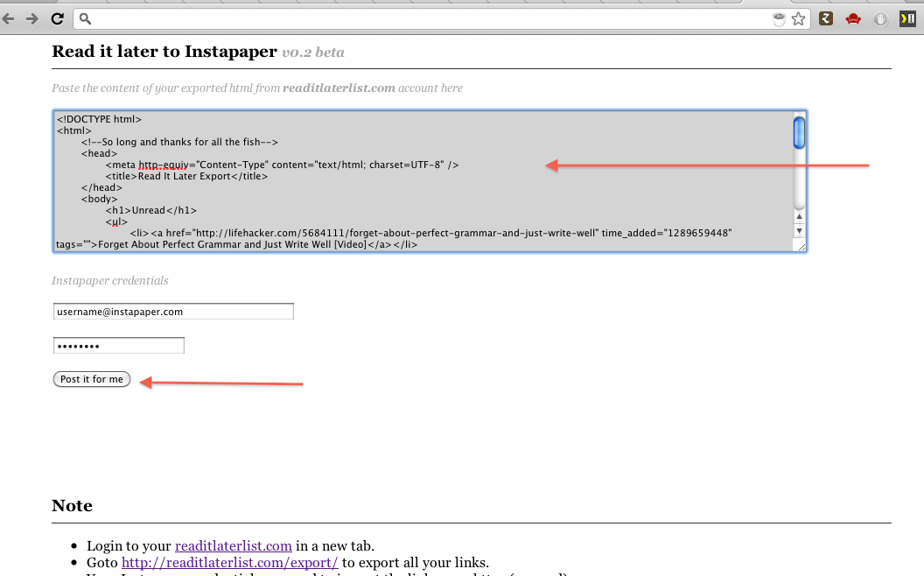Screen dimensions: 924x576
Task: Click the textarea scroll-down arrow
Action: (x=799, y=230)
